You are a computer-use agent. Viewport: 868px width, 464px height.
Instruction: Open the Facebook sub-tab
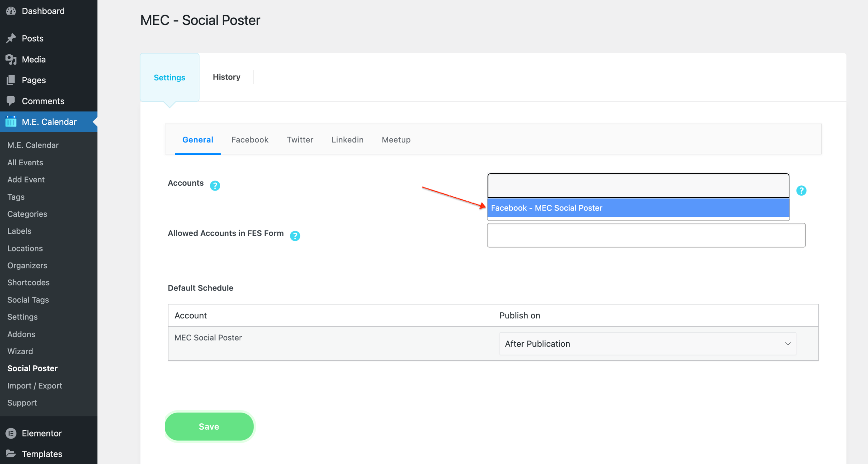[x=250, y=139]
